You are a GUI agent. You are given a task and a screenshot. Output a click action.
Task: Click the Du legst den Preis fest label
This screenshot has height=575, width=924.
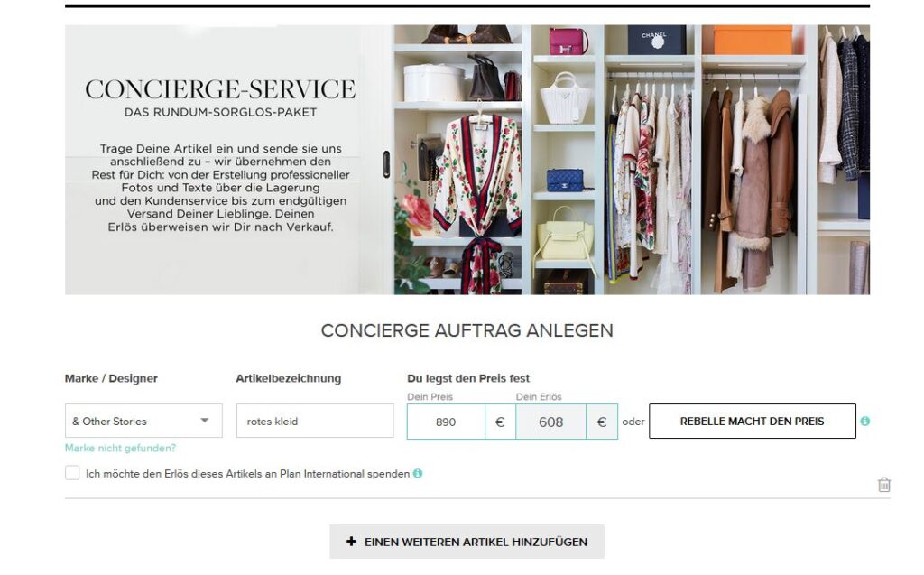click(x=468, y=378)
